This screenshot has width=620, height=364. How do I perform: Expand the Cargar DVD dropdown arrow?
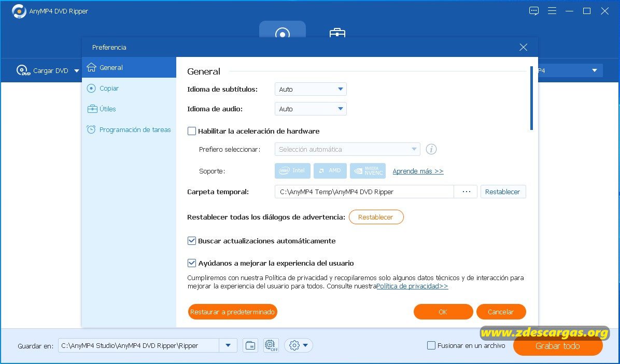[x=77, y=71]
